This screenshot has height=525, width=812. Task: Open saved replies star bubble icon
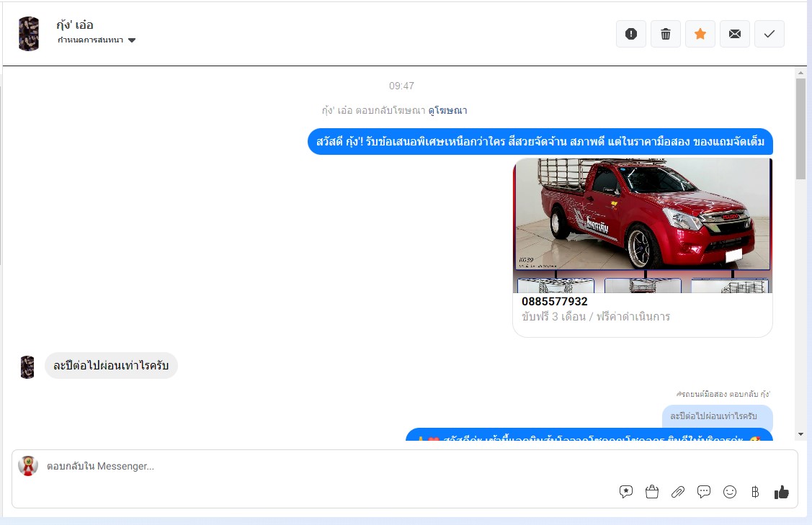click(x=626, y=492)
